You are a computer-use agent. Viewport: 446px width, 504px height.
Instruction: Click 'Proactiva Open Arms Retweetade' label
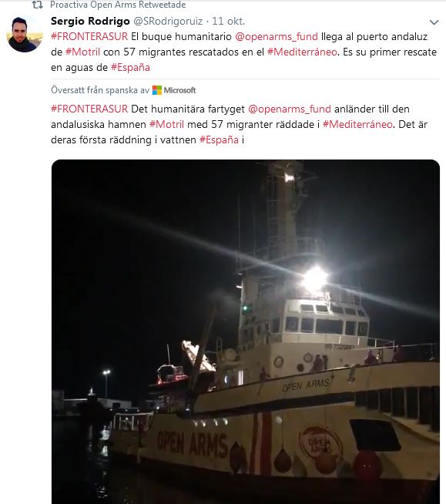click(118, 5)
